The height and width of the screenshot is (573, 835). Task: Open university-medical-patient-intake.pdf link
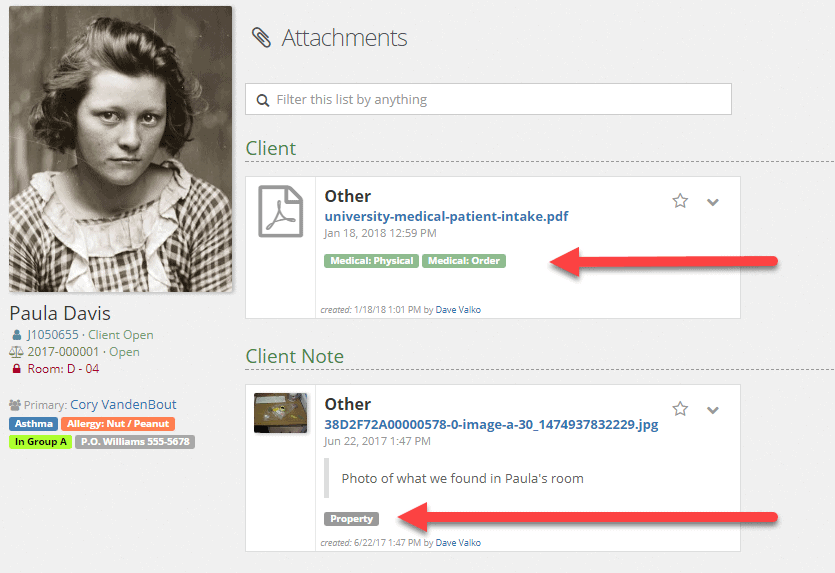446,216
